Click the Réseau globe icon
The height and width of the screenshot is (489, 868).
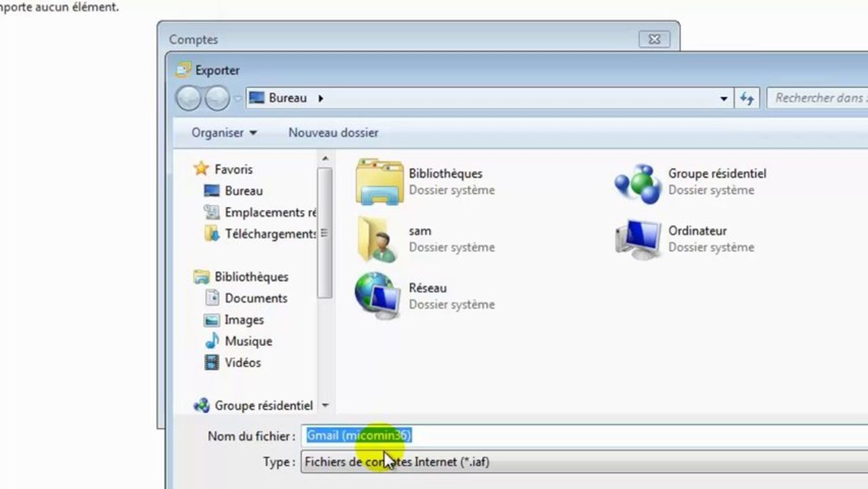pyautogui.click(x=378, y=296)
